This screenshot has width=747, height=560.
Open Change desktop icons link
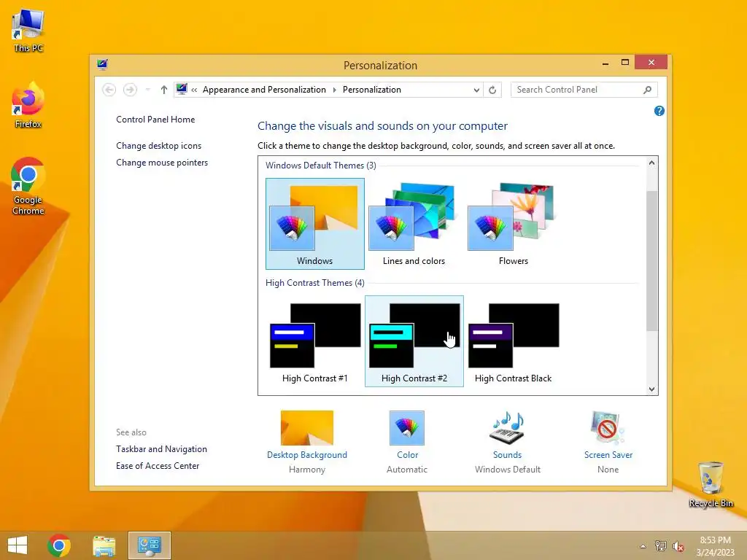[x=158, y=146]
